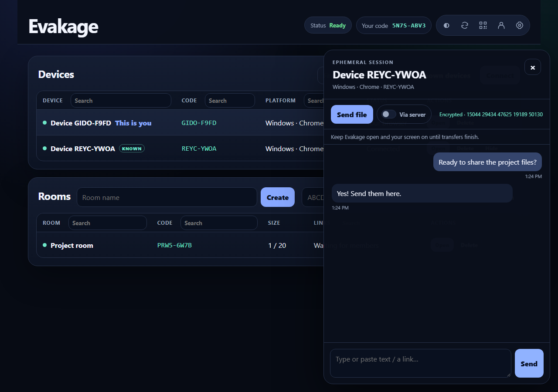Select the Device GIDO-F9FD row name
558x392 pixels.
point(81,123)
